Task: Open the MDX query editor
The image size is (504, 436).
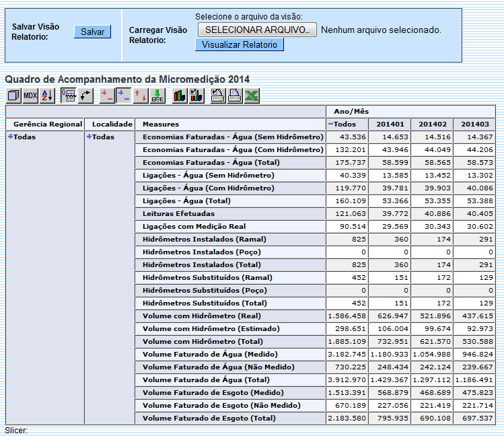Action: tap(30, 96)
